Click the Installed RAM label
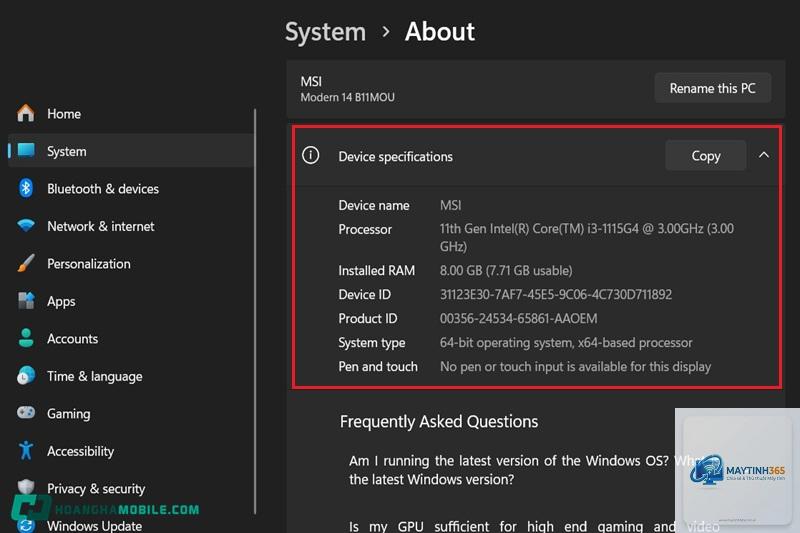The height and width of the screenshot is (533, 800). 377,270
